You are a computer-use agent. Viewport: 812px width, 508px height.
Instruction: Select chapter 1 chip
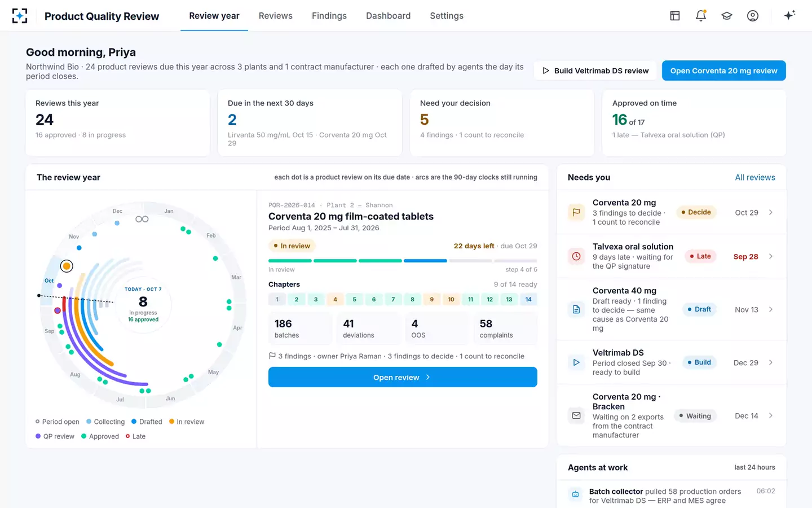[277, 300]
